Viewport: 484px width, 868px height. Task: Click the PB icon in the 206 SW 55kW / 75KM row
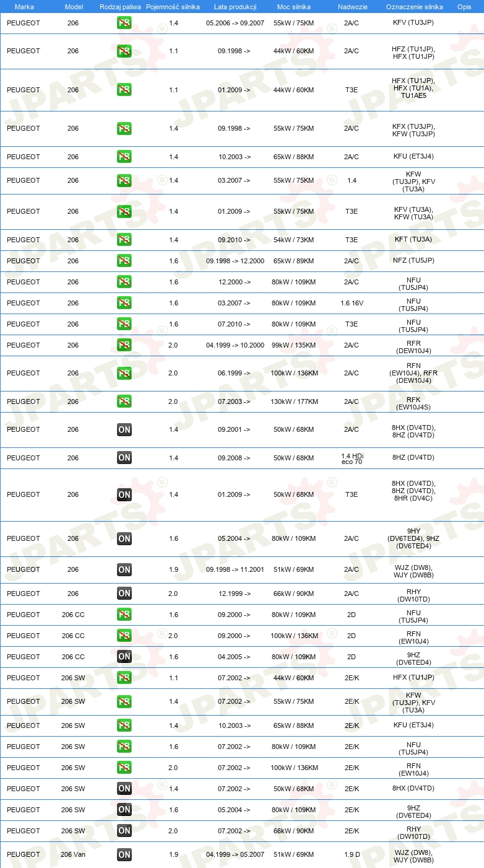[124, 702]
